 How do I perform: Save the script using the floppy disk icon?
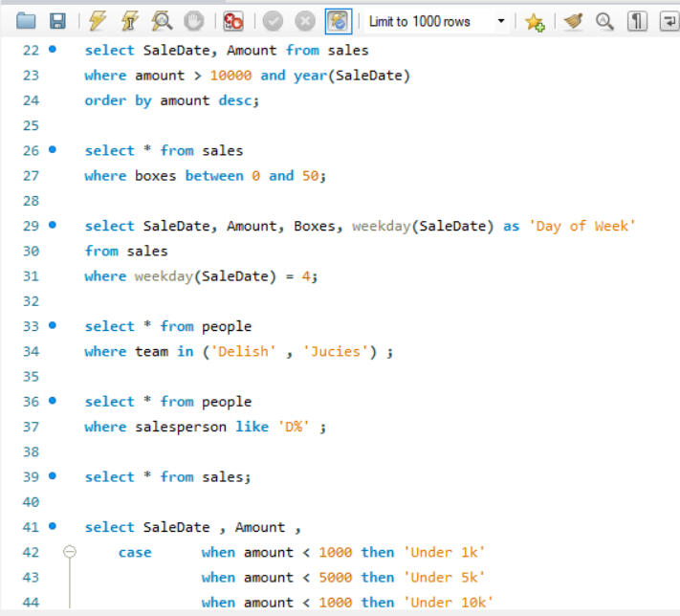coord(57,21)
